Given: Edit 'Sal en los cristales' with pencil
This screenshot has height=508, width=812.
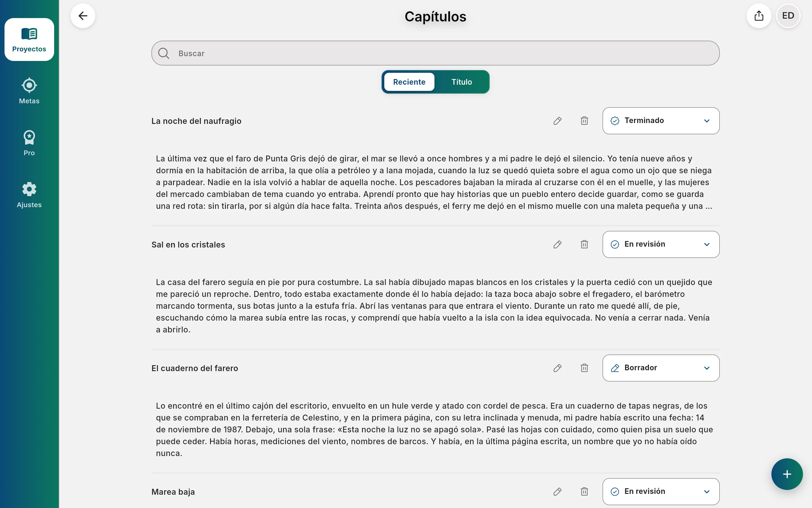Looking at the screenshot, I should coord(558,245).
